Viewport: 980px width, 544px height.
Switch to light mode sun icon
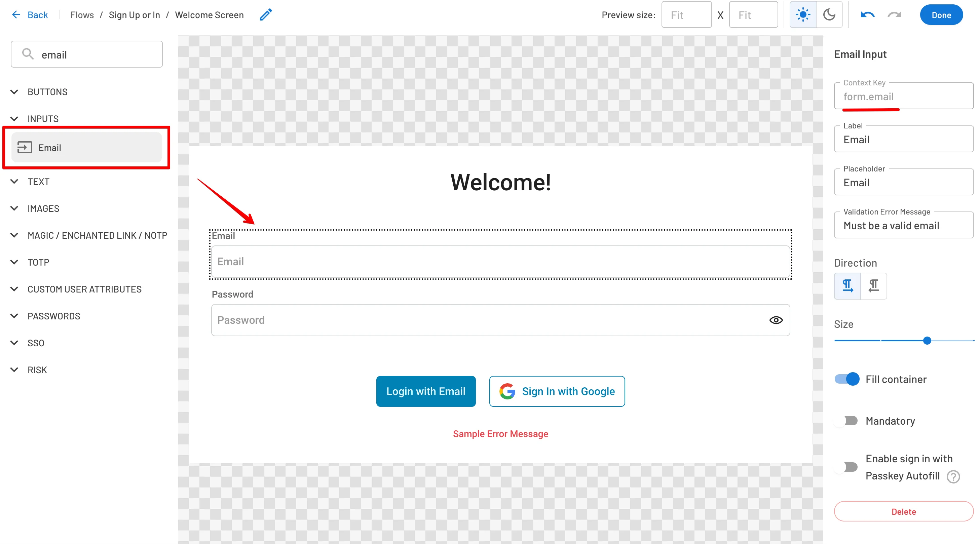[803, 15]
